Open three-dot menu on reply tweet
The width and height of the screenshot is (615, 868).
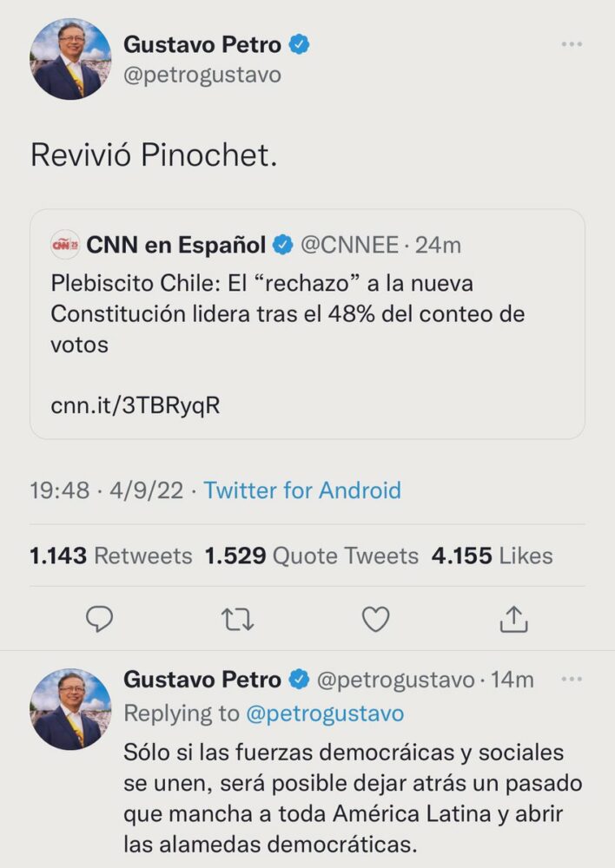pos(571,680)
